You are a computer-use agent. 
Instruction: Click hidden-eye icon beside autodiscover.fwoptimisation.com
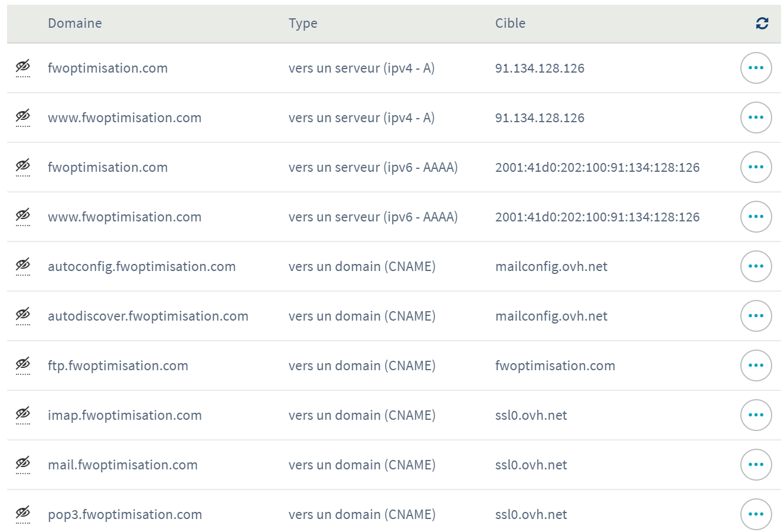[23, 315]
